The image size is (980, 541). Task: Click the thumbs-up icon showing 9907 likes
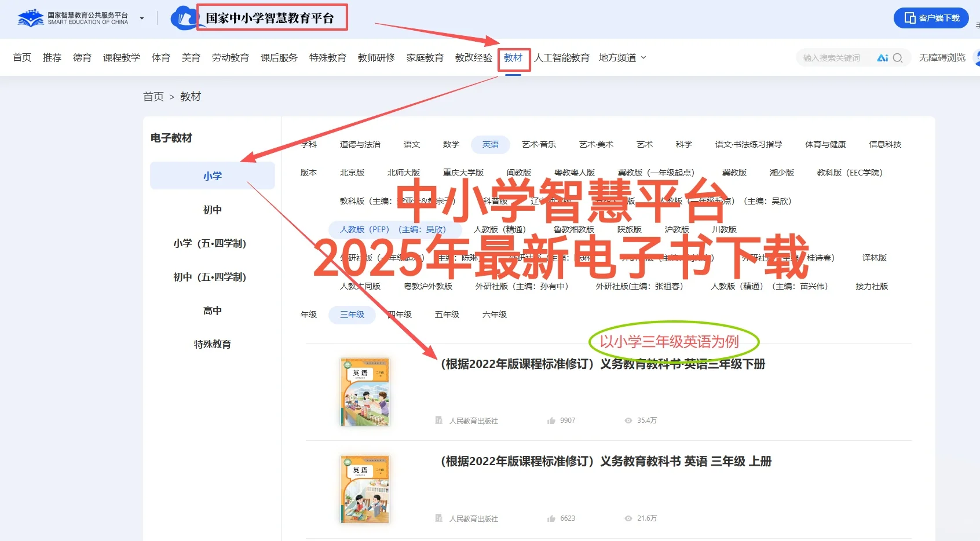[x=551, y=421]
